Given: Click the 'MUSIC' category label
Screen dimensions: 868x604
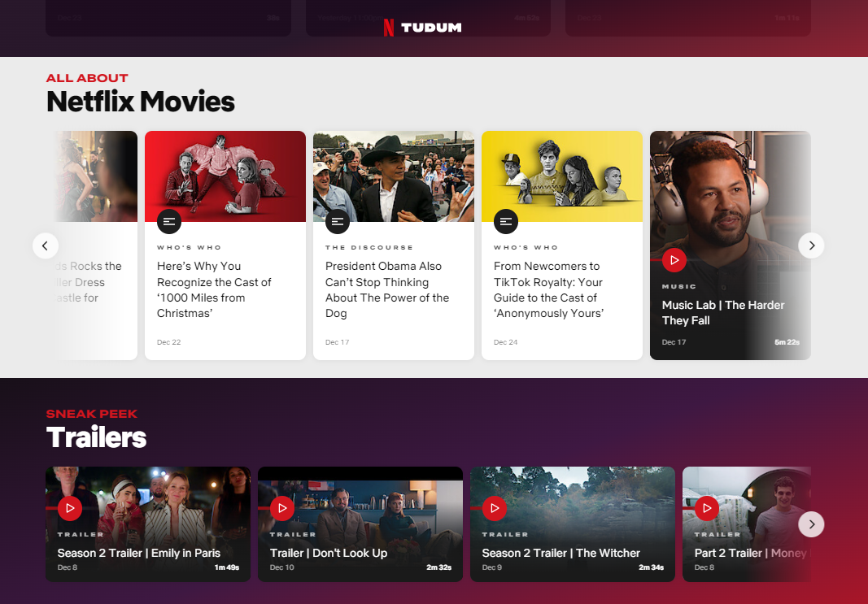Looking at the screenshot, I should [678, 286].
